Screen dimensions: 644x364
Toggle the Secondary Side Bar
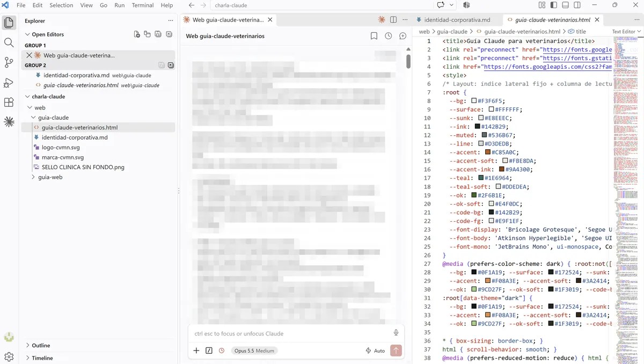pyautogui.click(x=577, y=5)
